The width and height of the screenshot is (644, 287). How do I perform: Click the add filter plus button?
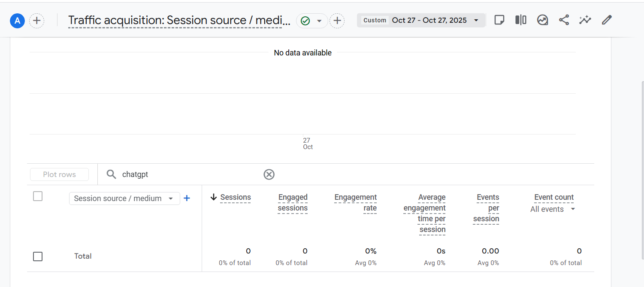pyautogui.click(x=337, y=21)
